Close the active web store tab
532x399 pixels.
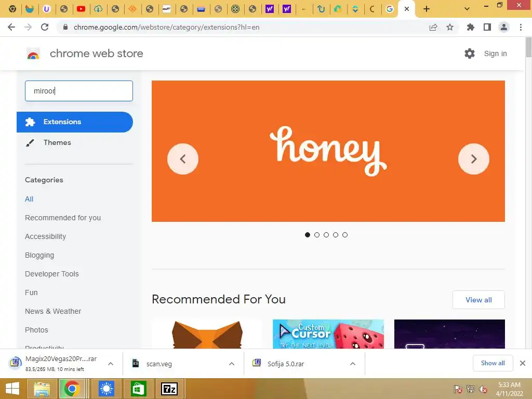(407, 9)
